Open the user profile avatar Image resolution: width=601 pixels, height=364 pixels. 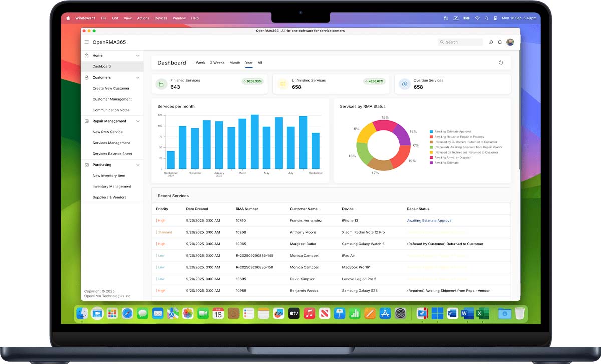[x=510, y=42]
